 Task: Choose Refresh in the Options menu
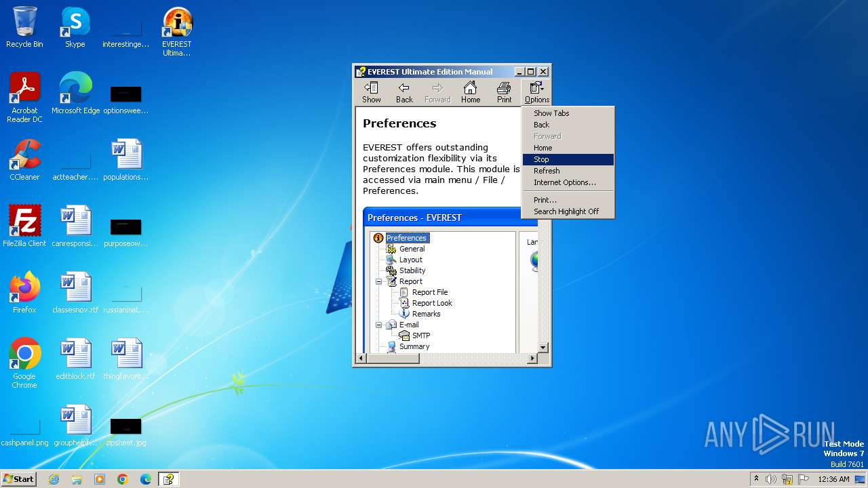[568, 171]
